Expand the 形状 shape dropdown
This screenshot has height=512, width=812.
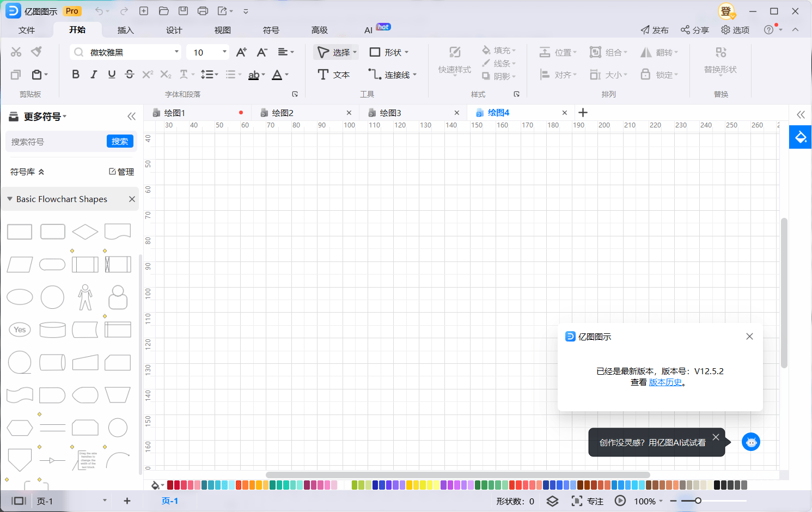(x=406, y=52)
